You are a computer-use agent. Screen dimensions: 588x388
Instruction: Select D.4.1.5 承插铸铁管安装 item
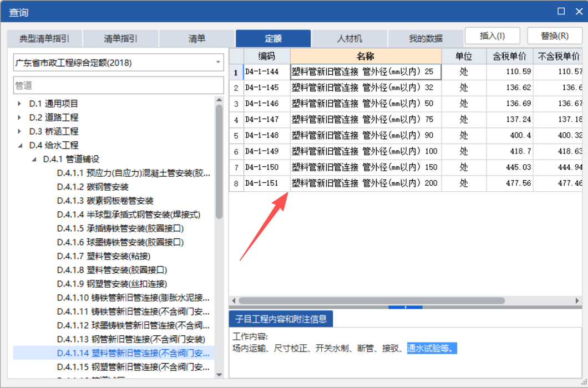click(120, 228)
